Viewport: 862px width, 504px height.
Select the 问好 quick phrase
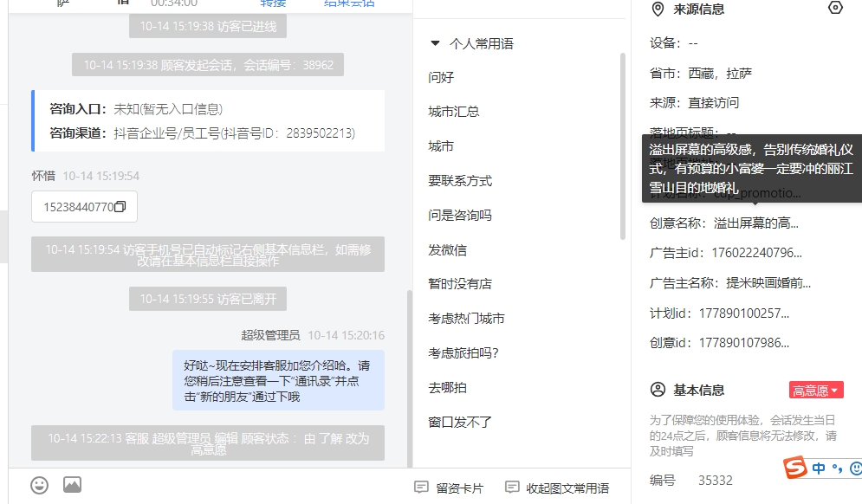(x=441, y=77)
